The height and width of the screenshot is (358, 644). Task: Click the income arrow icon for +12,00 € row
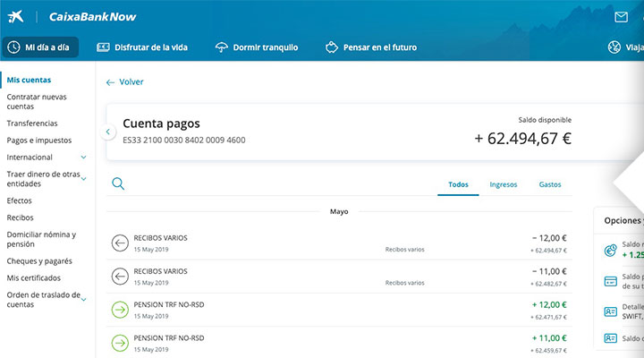click(x=120, y=310)
